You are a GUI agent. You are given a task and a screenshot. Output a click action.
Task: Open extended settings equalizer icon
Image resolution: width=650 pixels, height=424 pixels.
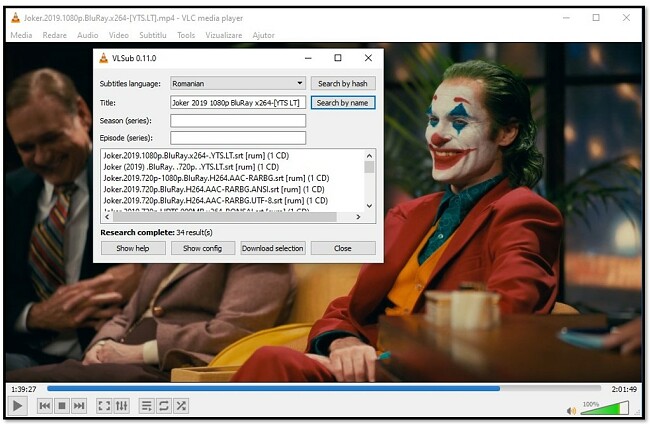[x=121, y=406]
